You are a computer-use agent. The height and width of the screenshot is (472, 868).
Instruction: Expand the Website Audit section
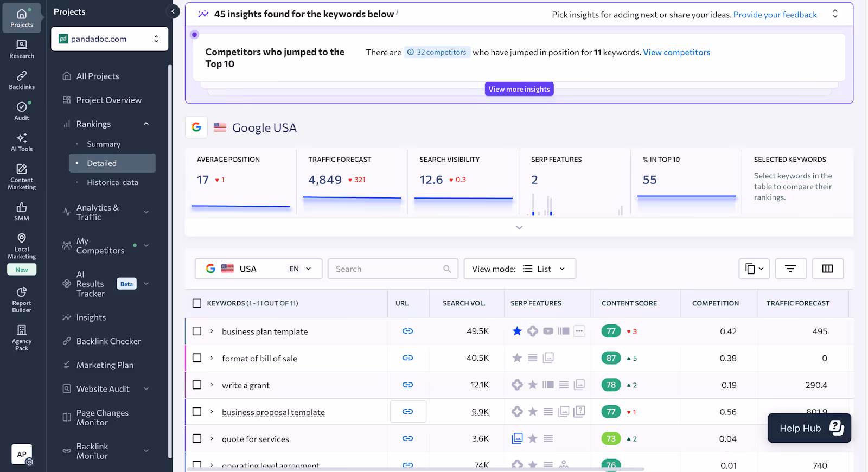point(146,389)
